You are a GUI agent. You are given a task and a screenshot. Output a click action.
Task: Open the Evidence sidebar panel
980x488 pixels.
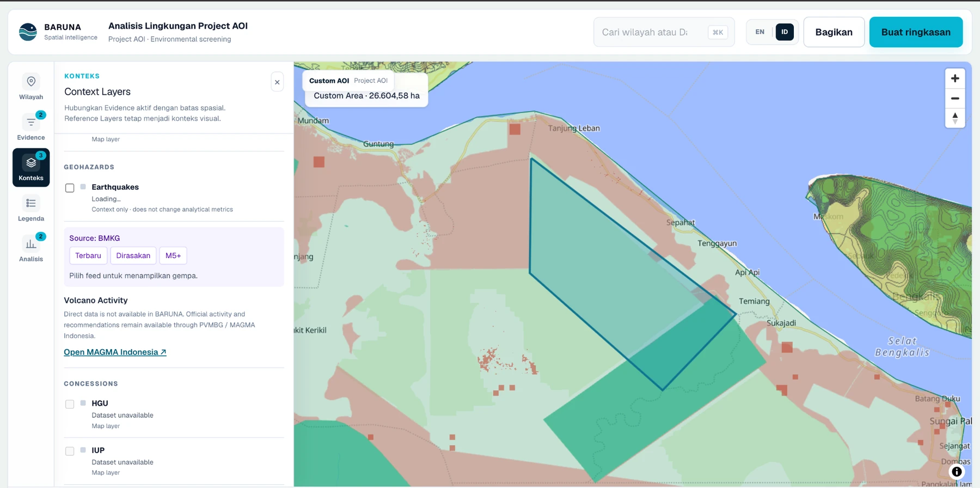tap(31, 127)
